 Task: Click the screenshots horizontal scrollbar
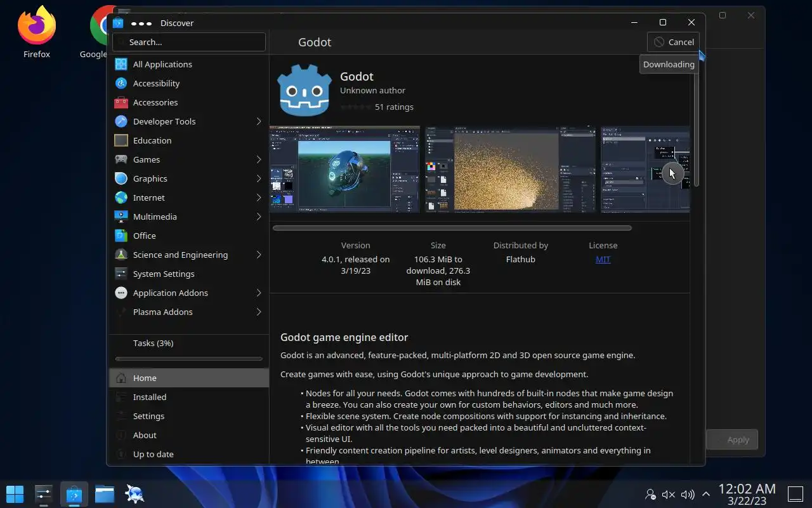click(452, 228)
